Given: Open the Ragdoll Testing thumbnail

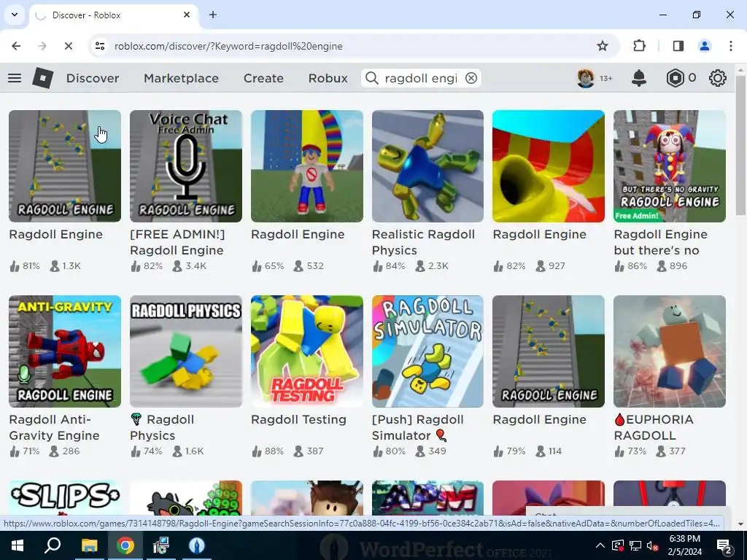Looking at the screenshot, I should click(307, 351).
